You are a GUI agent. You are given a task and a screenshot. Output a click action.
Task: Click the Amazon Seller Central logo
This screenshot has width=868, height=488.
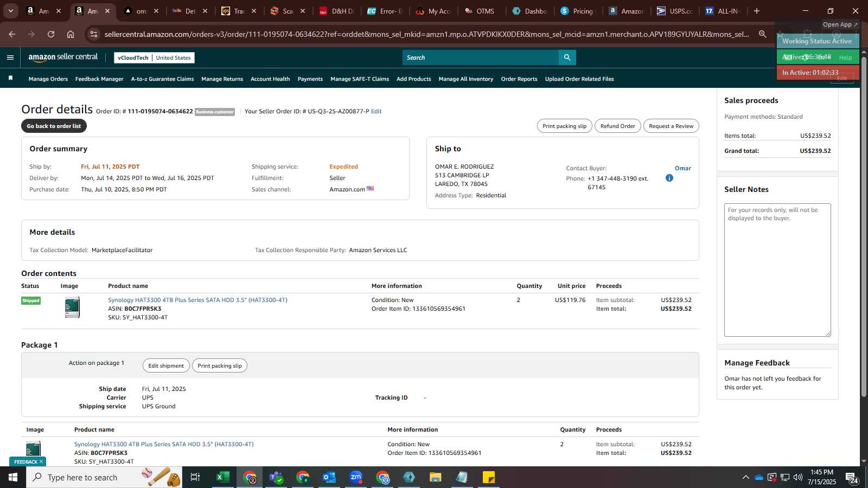coord(63,57)
